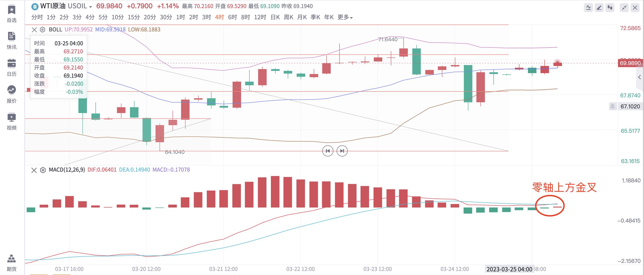Open the 自选 watchlist sidebar icon

[x=11, y=14]
